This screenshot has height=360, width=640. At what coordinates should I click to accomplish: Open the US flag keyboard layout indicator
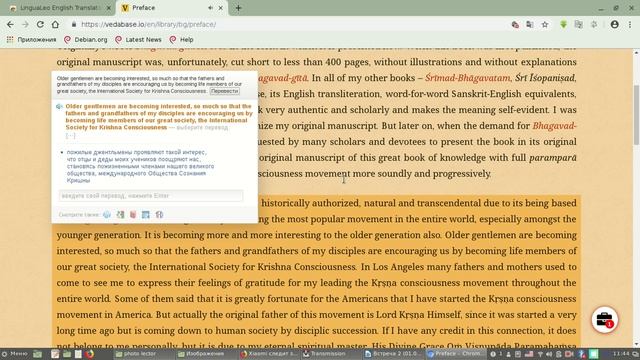coord(529,354)
